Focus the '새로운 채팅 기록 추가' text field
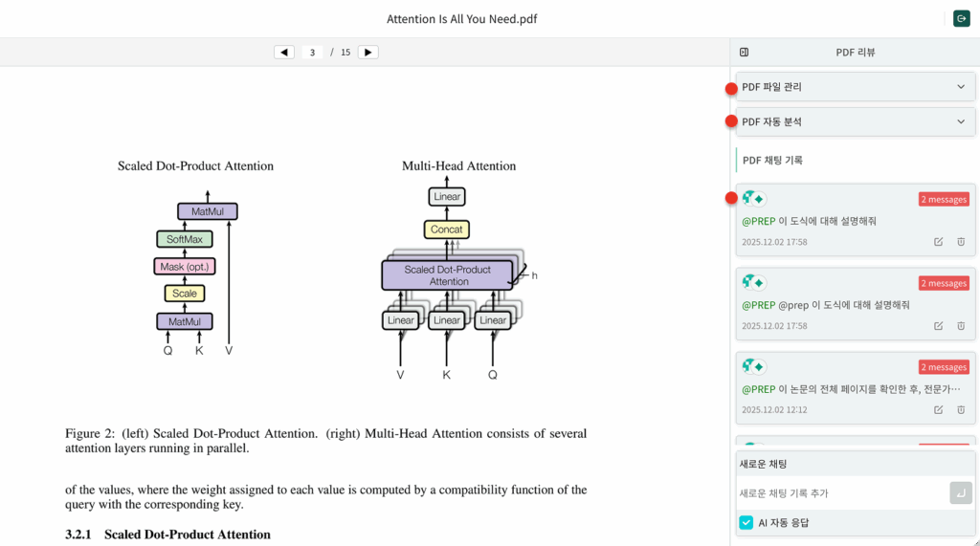 click(840, 493)
